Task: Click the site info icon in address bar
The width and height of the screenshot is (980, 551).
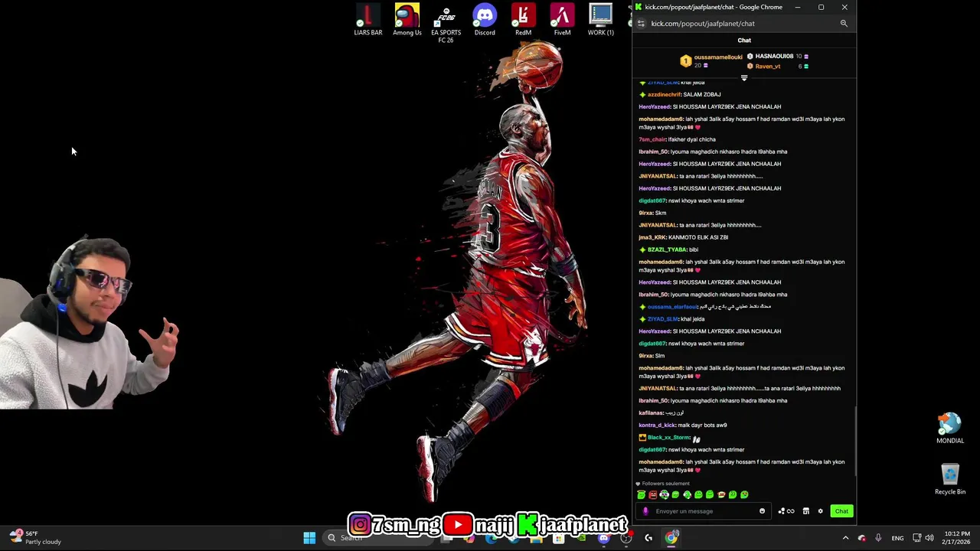Action: click(641, 24)
